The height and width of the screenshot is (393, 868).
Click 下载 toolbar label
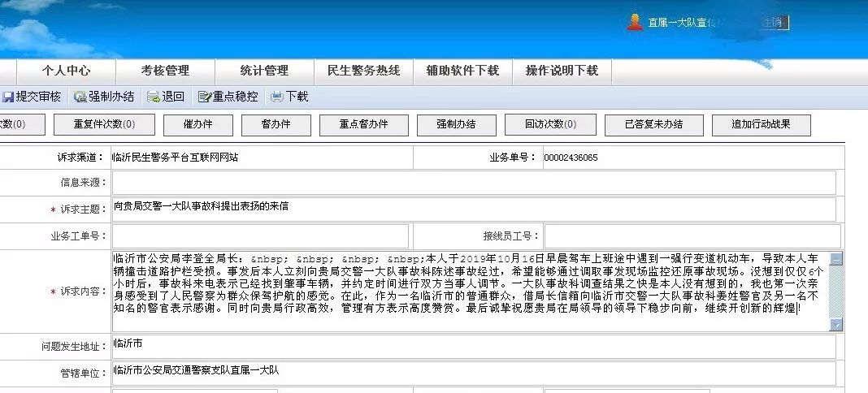[297, 97]
